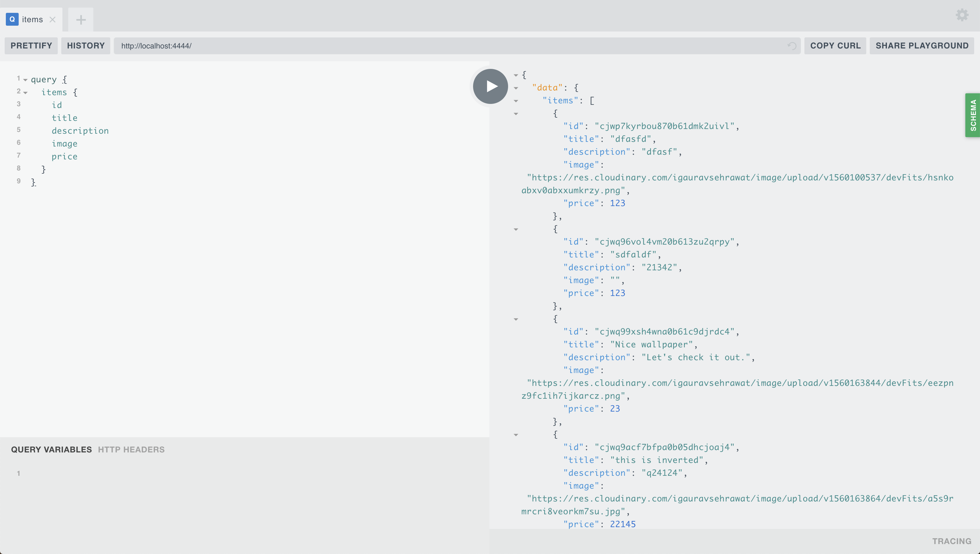Click the price field in query editor
The width and height of the screenshot is (980, 554).
point(65,156)
